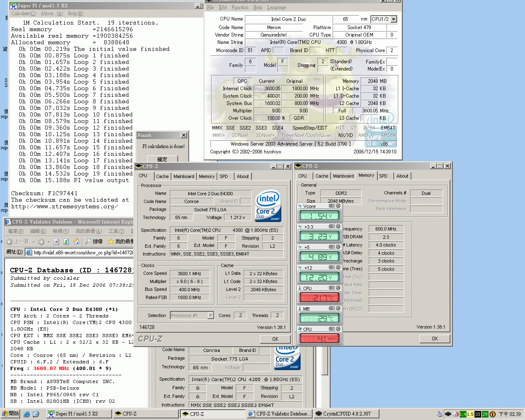Click the IE Forward arrow button
Image resolution: width=525 pixels, height=420 pixels.
tap(41, 242)
